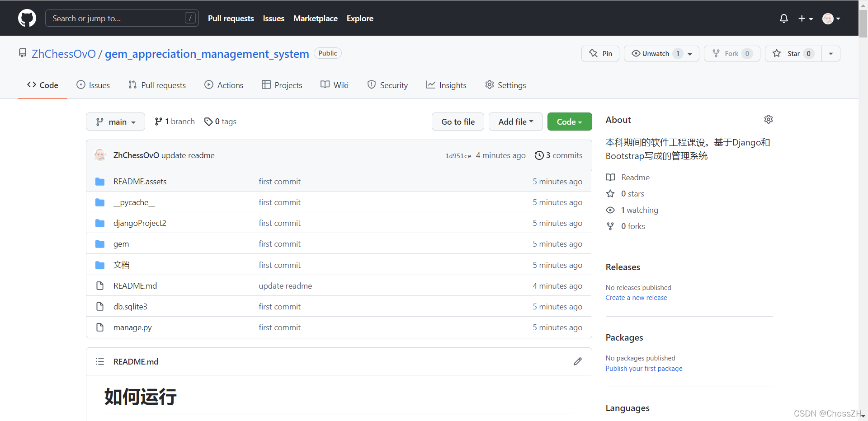Open the main branch selector
The width and height of the screenshot is (868, 421).
point(115,122)
